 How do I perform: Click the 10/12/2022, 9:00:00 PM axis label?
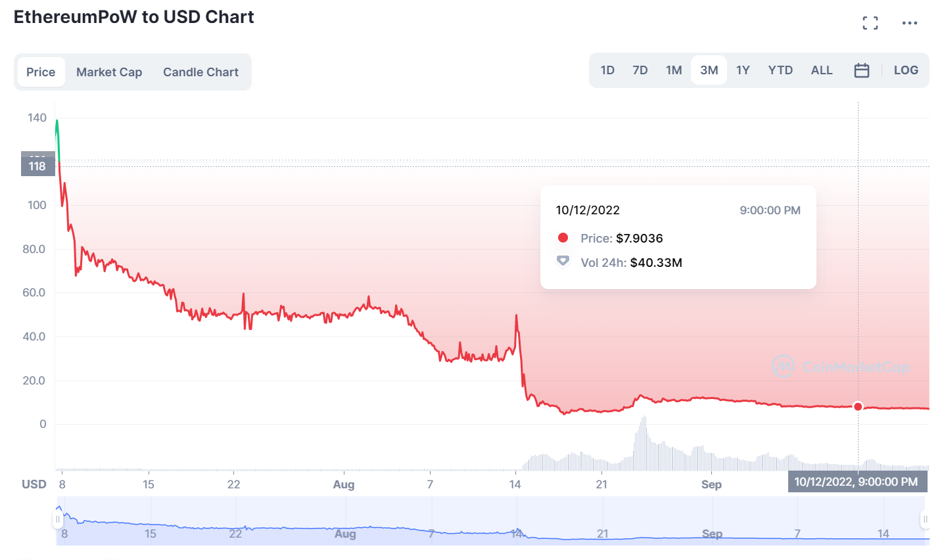[856, 482]
